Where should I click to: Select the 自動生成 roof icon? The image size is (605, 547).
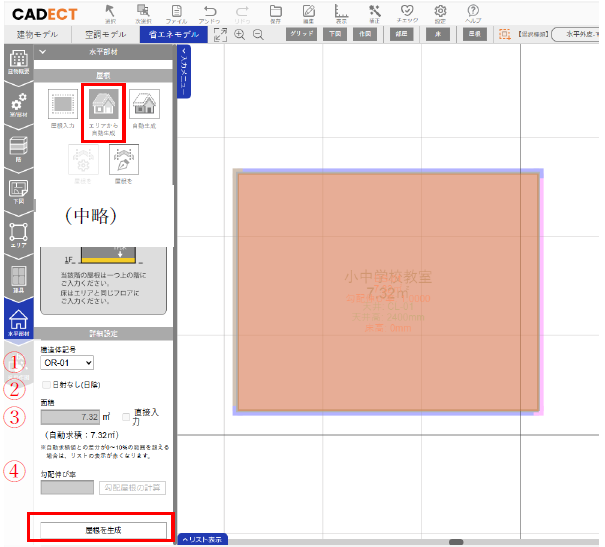coord(144,111)
